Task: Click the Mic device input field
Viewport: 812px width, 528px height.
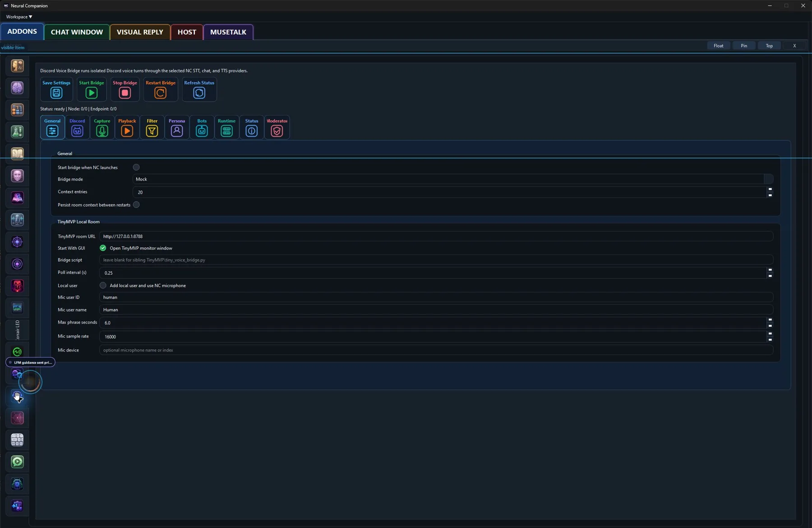Action: click(436, 350)
